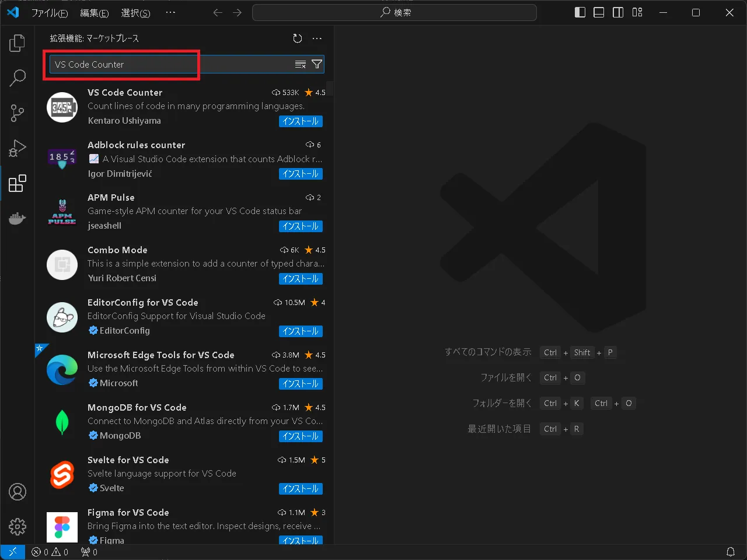Click the 4.5 rating of VS Code Counter

315,93
